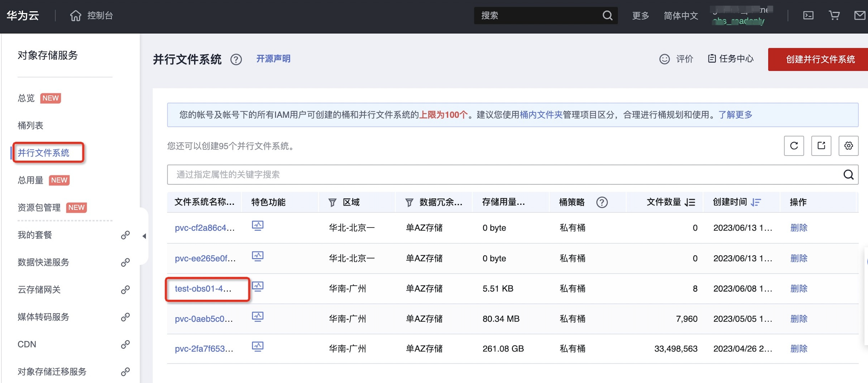Image resolution: width=868 pixels, height=383 pixels.
Task: Open the table column settings gear
Action: (x=848, y=146)
